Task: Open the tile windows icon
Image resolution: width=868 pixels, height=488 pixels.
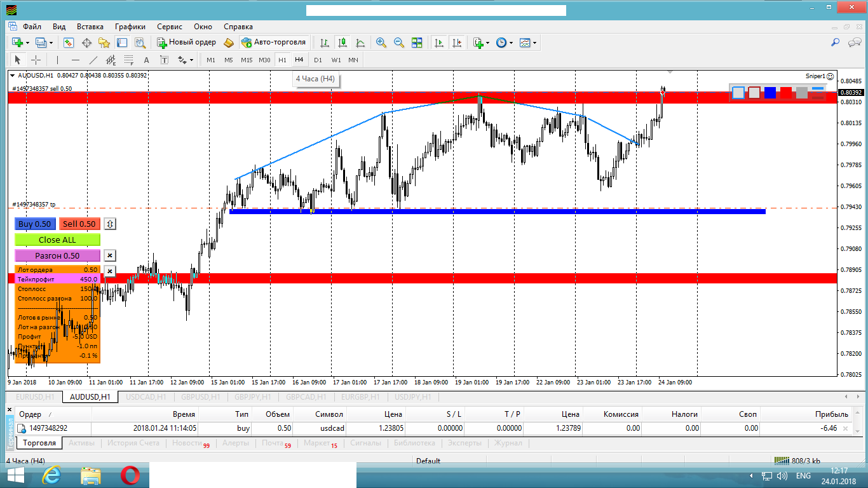Action: coord(417,43)
